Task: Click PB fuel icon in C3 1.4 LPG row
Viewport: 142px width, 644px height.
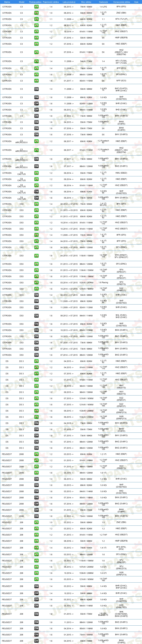Action: pyautogui.click(x=36, y=7)
